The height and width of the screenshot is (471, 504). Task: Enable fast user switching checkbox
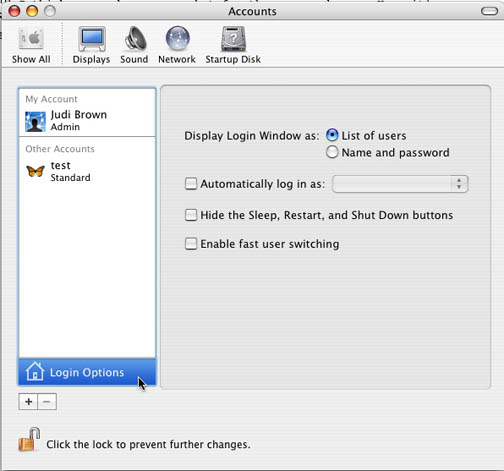[x=191, y=244]
